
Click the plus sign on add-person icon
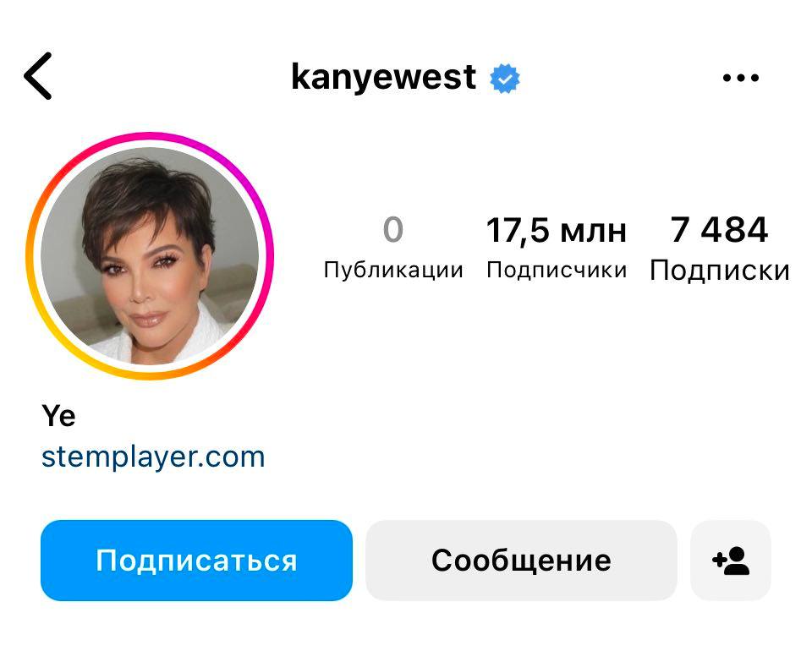coord(718,559)
